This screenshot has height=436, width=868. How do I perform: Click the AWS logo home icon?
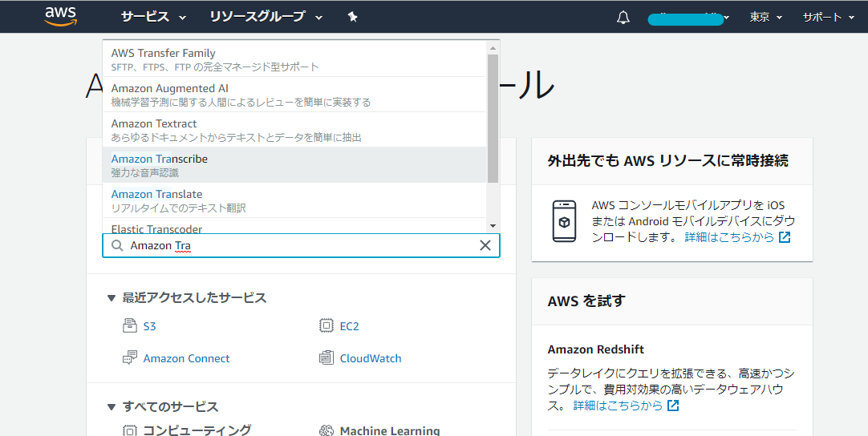(61, 17)
